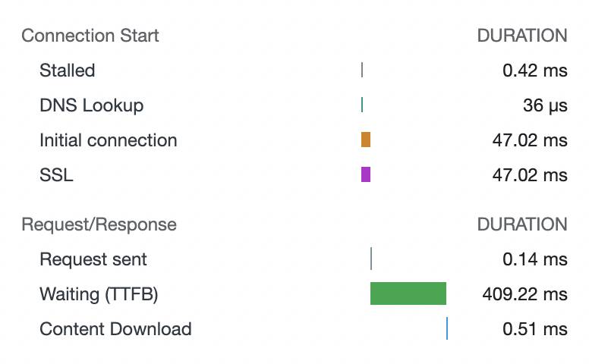589x364 pixels.
Task: Click the DNS Lookup row label
Action: (92, 105)
